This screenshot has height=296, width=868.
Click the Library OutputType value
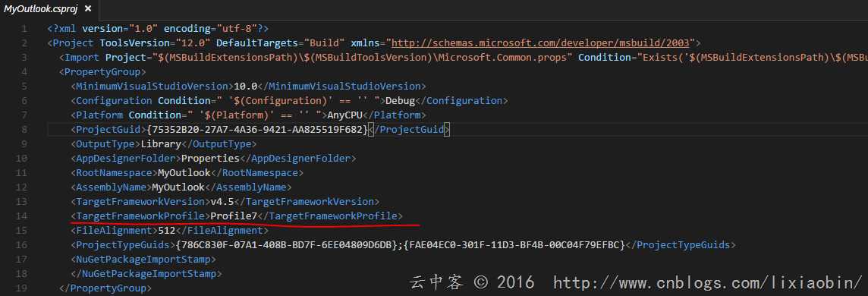pyautogui.click(x=161, y=144)
